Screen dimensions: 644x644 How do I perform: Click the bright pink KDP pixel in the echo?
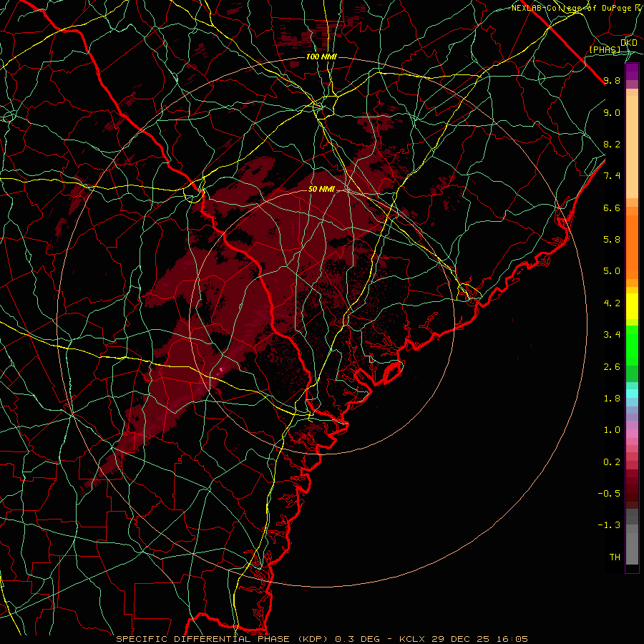[x=221, y=370]
